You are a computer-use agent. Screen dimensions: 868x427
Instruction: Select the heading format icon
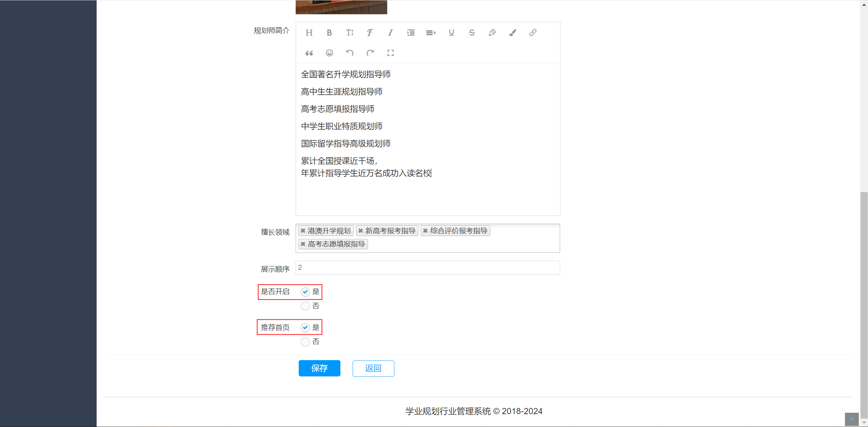click(x=309, y=33)
